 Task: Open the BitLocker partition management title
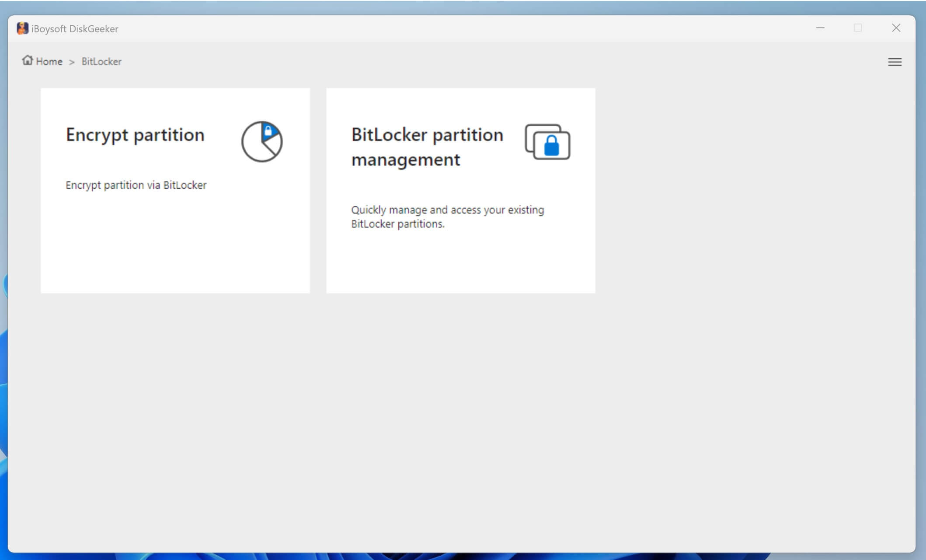pos(427,147)
